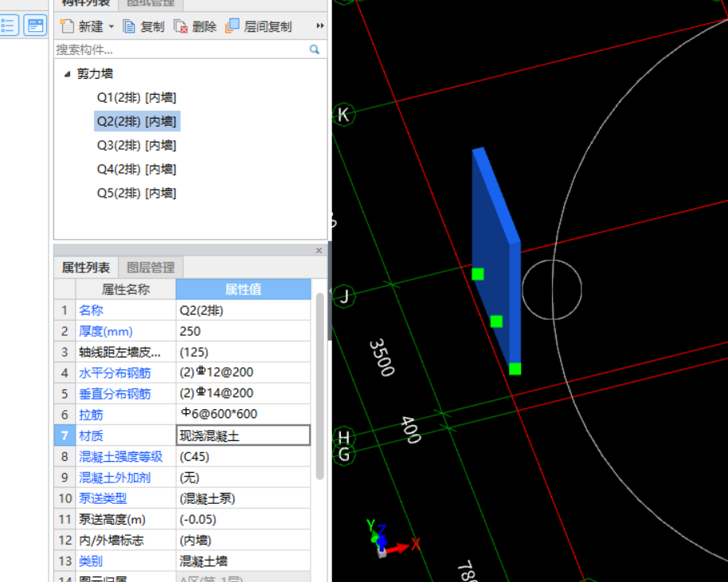Screen dimensions: 728x582
Task: Select Q4(2排) [内墙] in component list
Action: coord(136,169)
